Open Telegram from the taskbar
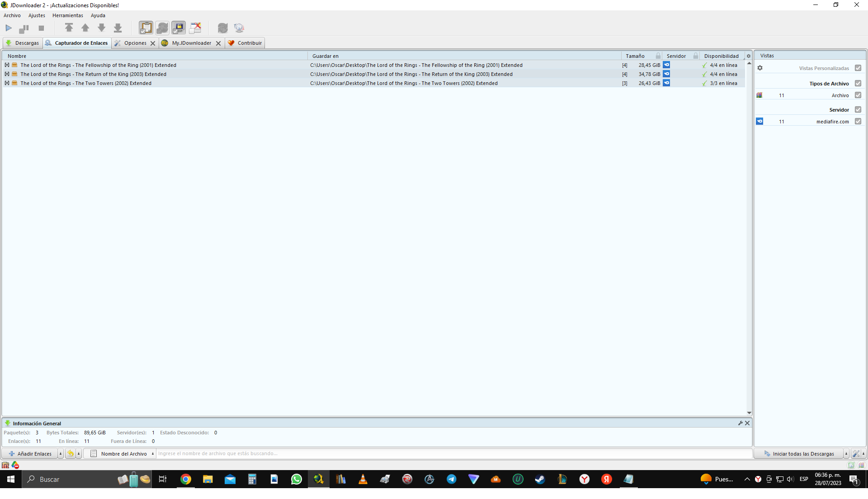 452,480
